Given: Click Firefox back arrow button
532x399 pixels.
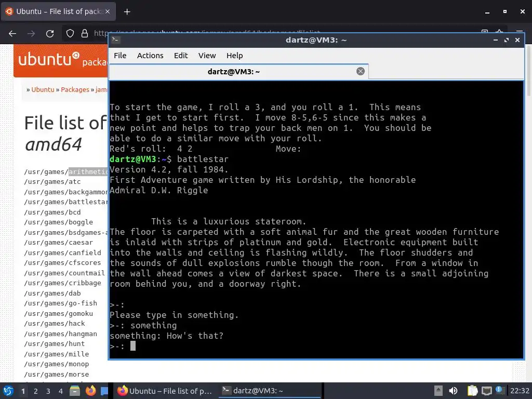Looking at the screenshot, I should [12, 33].
